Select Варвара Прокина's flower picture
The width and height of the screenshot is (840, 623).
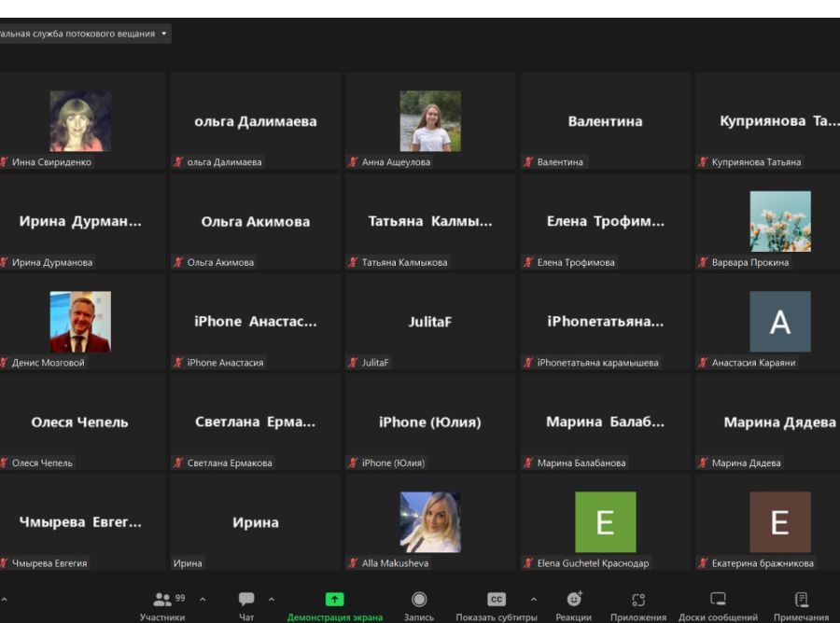click(780, 222)
